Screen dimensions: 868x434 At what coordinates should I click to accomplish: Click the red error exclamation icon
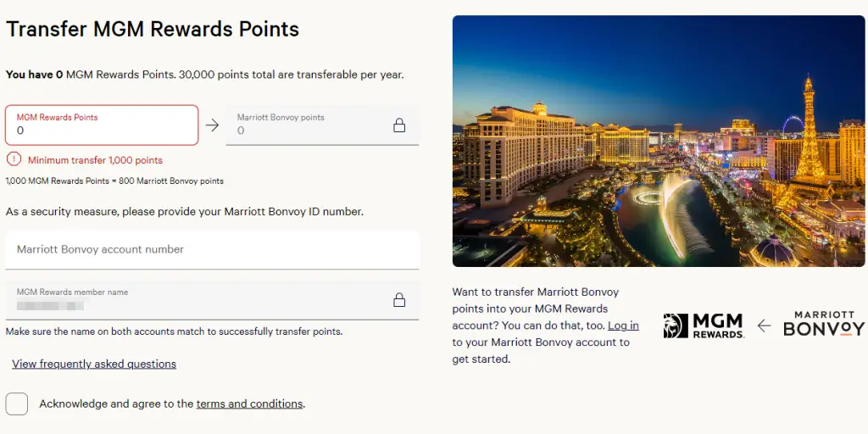point(14,159)
